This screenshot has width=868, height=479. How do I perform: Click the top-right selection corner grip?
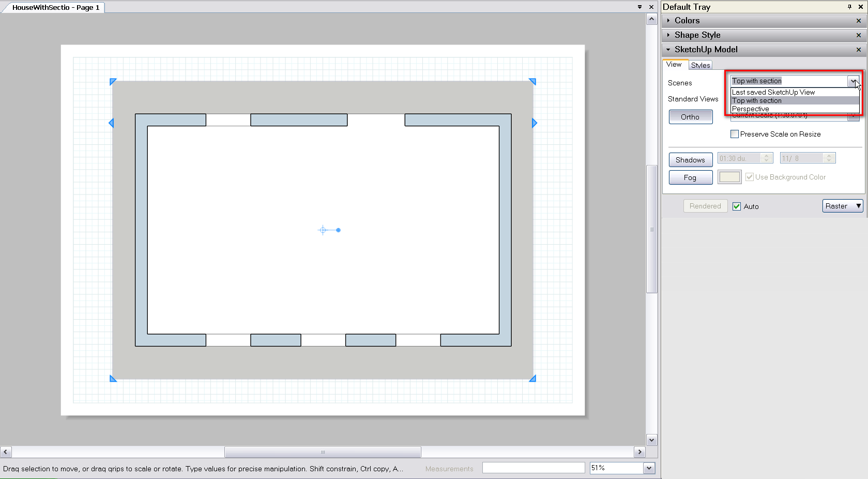tap(533, 82)
